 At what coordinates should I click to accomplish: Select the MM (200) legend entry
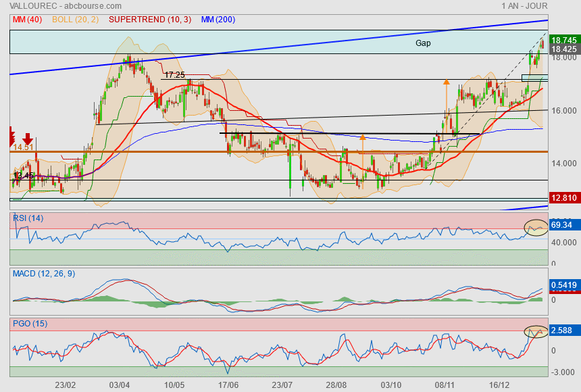click(x=218, y=20)
